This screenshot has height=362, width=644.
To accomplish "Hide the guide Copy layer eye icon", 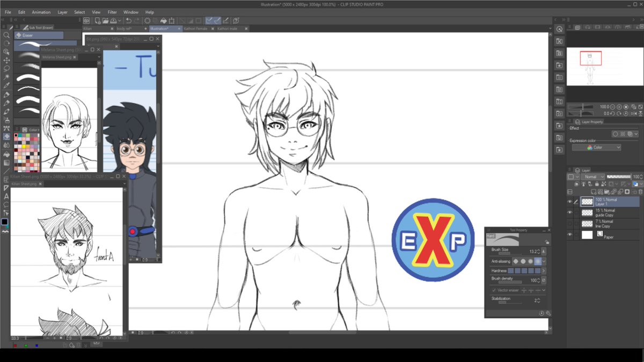I will click(570, 212).
